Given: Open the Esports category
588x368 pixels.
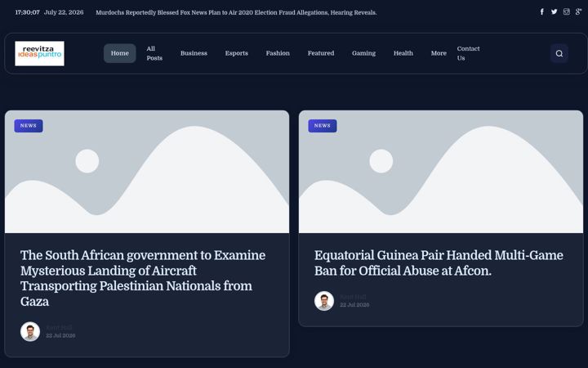Looking at the screenshot, I should click(x=236, y=53).
